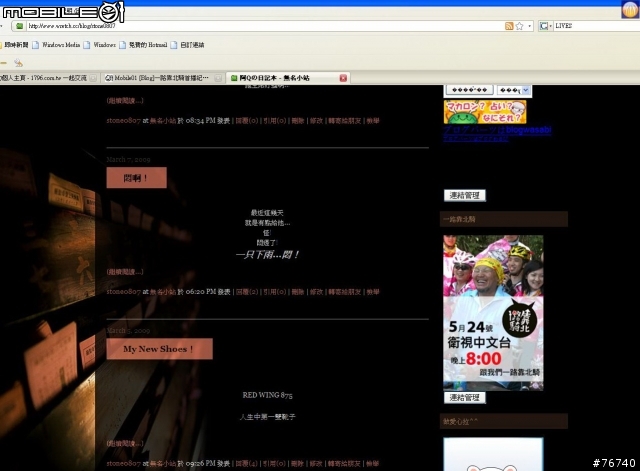Open 回覆(0) on the 08:34 PM post
The width and height of the screenshot is (640, 471).
247,121
